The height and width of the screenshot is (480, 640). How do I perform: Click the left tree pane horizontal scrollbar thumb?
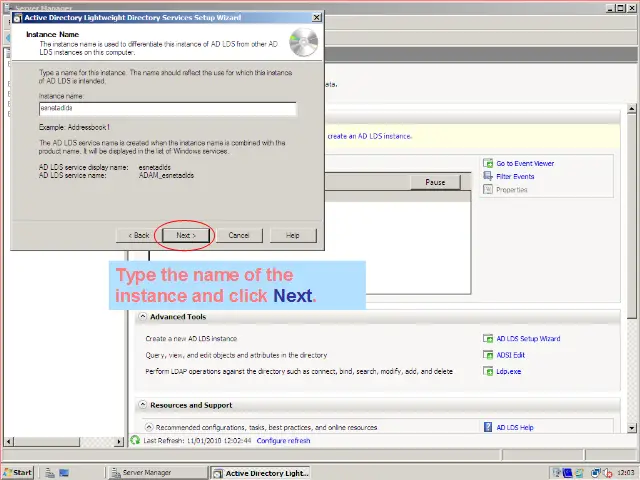pos(47,441)
